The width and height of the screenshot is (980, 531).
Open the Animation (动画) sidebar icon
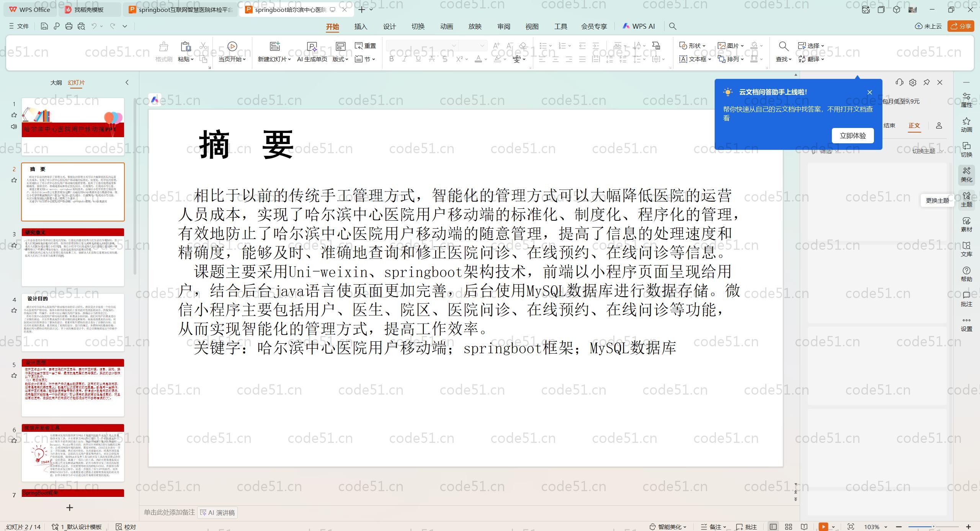click(x=966, y=125)
